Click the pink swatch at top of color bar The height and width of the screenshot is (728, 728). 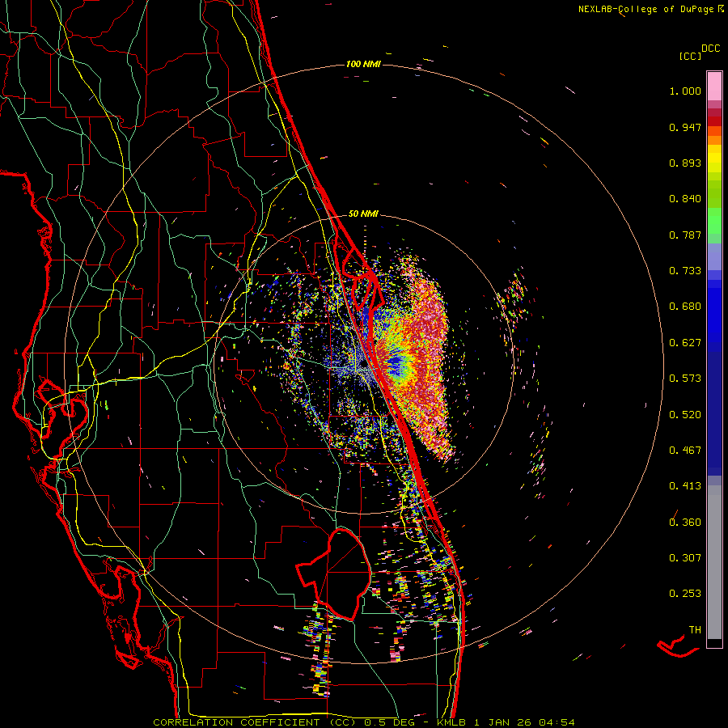coord(714,86)
